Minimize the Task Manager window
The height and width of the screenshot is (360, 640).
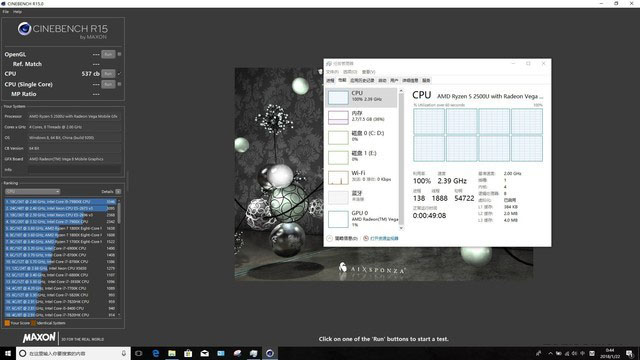tap(513, 63)
